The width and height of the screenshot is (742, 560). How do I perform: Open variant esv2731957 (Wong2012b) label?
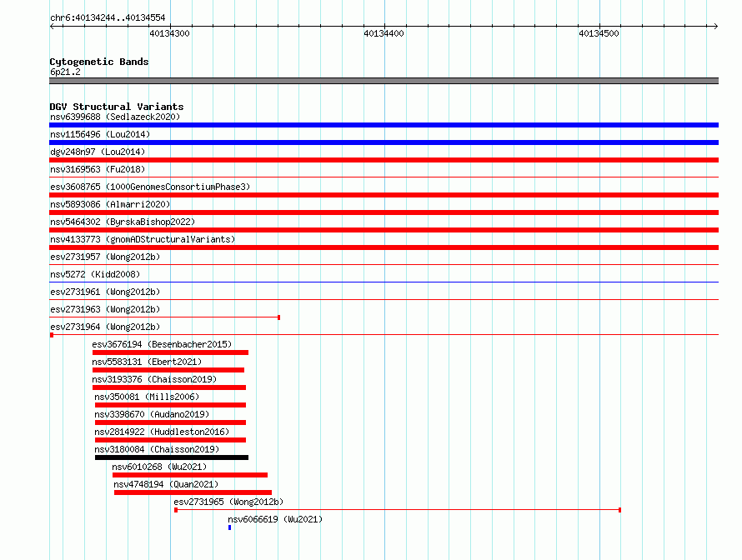click(105, 257)
